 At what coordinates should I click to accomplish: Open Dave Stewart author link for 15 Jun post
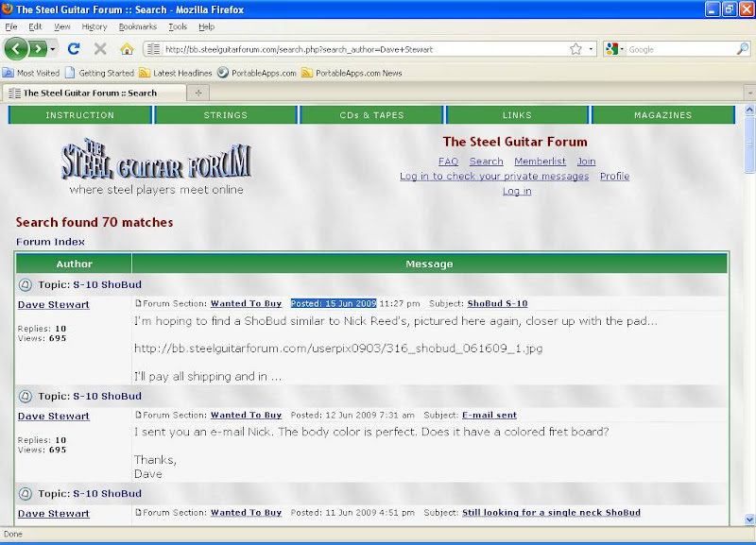(54, 304)
